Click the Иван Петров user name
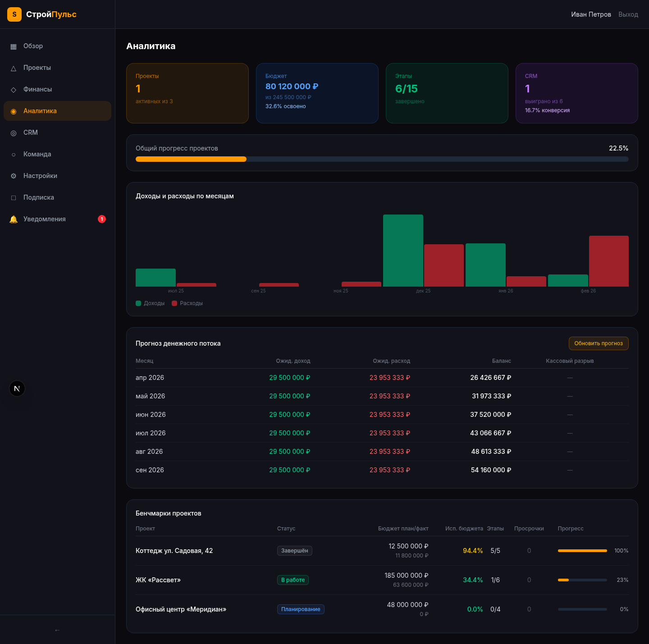Image resolution: width=649 pixels, height=644 pixels. tap(591, 14)
